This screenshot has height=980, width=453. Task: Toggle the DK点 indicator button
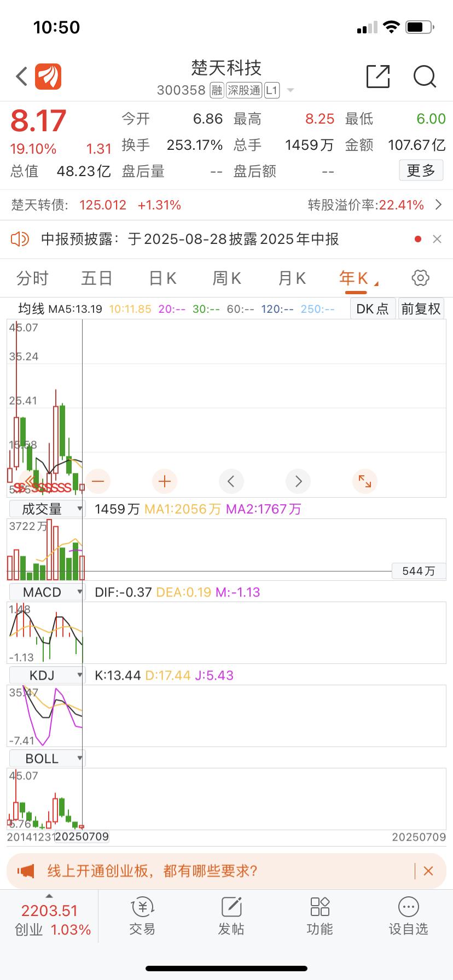[x=373, y=309]
